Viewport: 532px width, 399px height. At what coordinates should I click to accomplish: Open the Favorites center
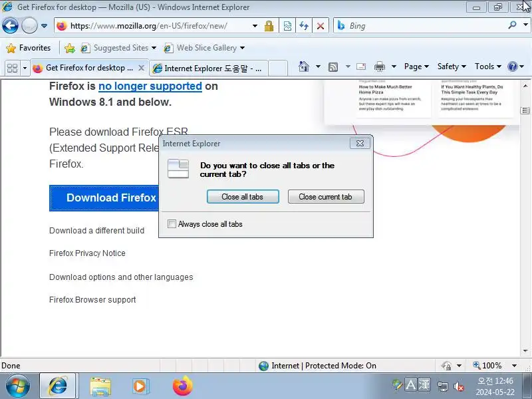[x=29, y=48]
